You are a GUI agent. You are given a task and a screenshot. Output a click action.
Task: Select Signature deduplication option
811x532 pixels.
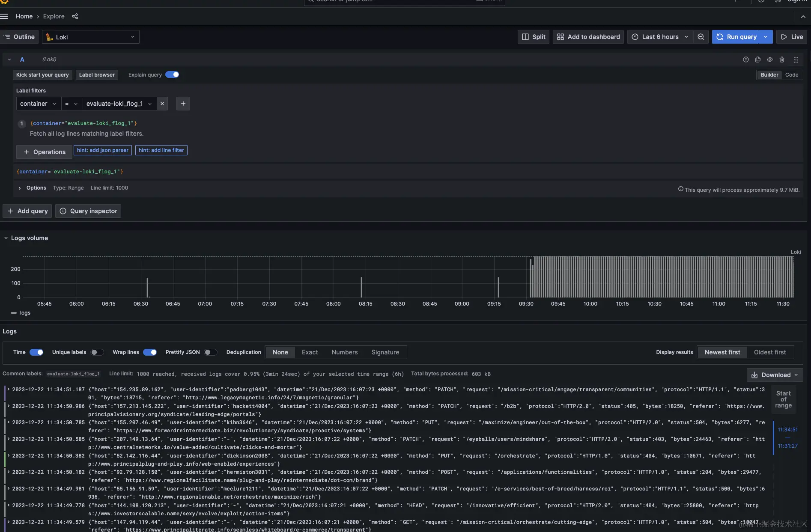click(x=385, y=352)
